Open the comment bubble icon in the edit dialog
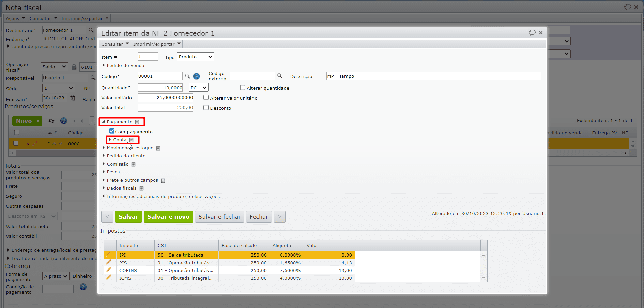The width and height of the screenshot is (644, 308). click(x=532, y=33)
